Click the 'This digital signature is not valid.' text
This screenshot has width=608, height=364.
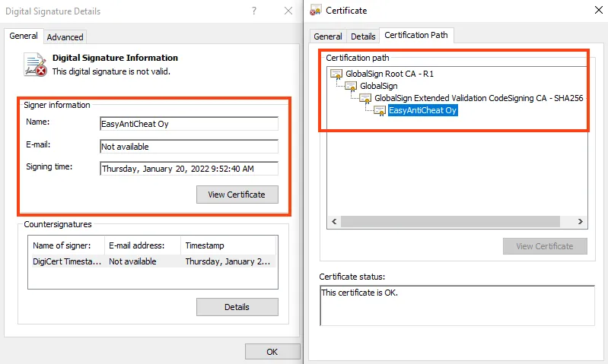point(111,71)
